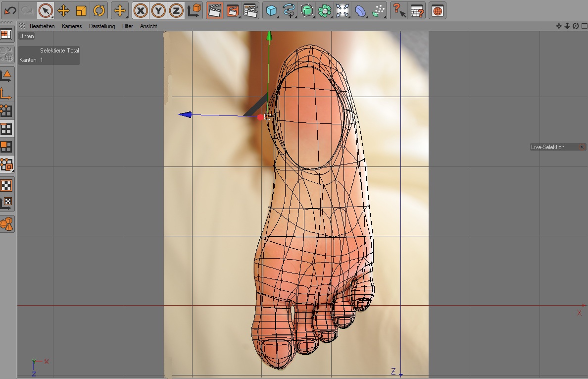Select the Scale tool

click(x=81, y=10)
